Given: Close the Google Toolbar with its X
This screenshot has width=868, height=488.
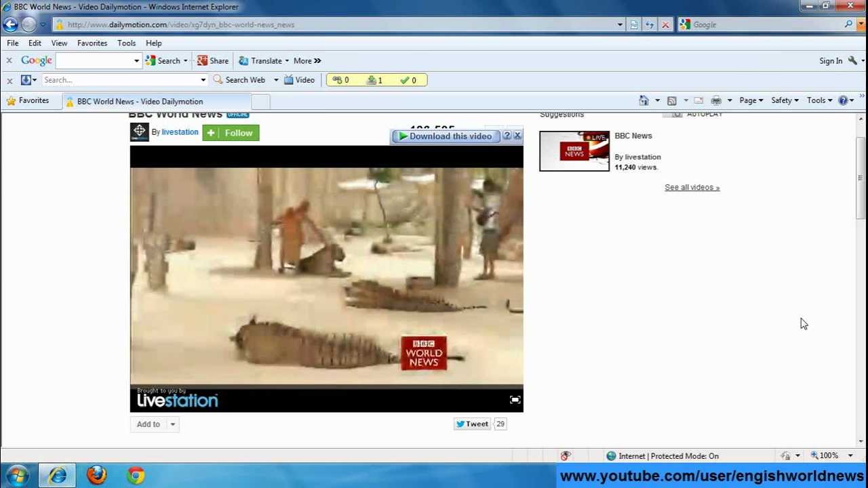Looking at the screenshot, I should point(9,61).
